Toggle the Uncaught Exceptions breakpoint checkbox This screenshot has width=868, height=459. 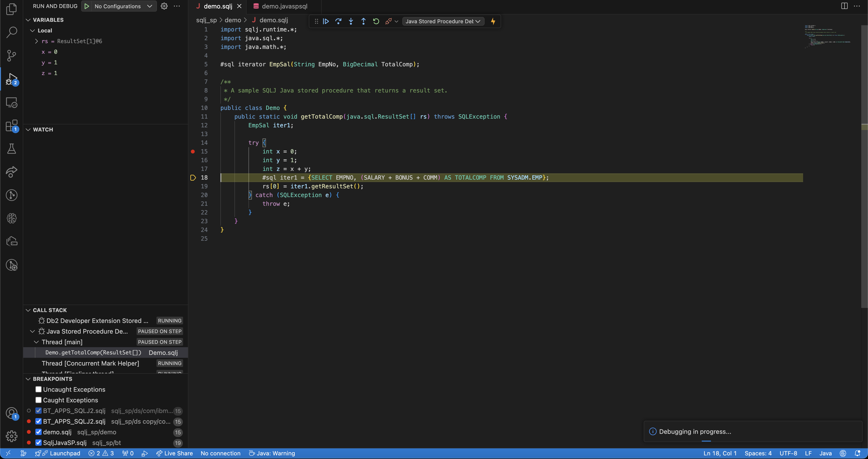tap(38, 390)
